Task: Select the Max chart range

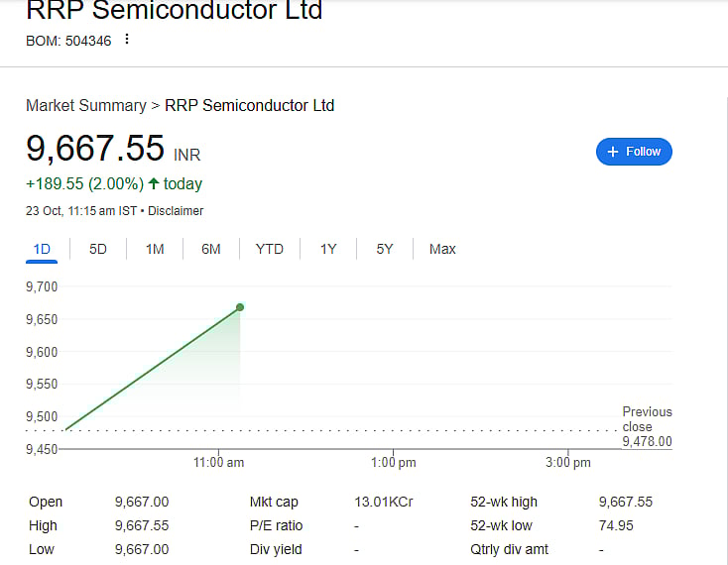Action: (x=442, y=249)
